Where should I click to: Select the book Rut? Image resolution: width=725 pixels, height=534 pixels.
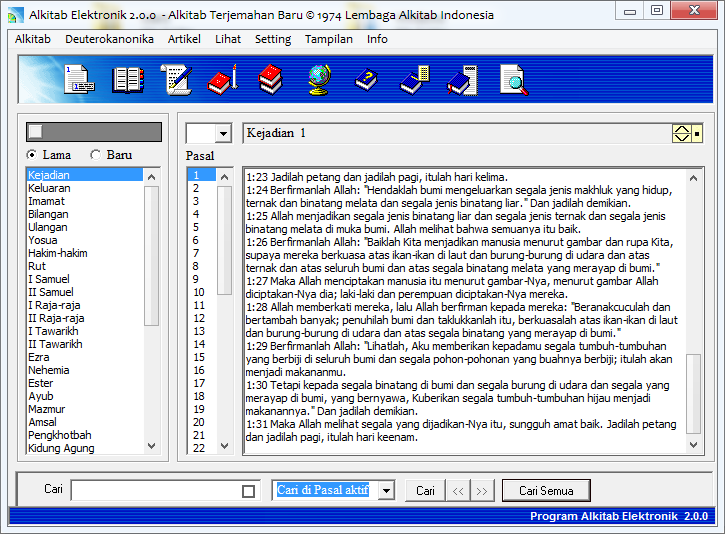pos(85,266)
